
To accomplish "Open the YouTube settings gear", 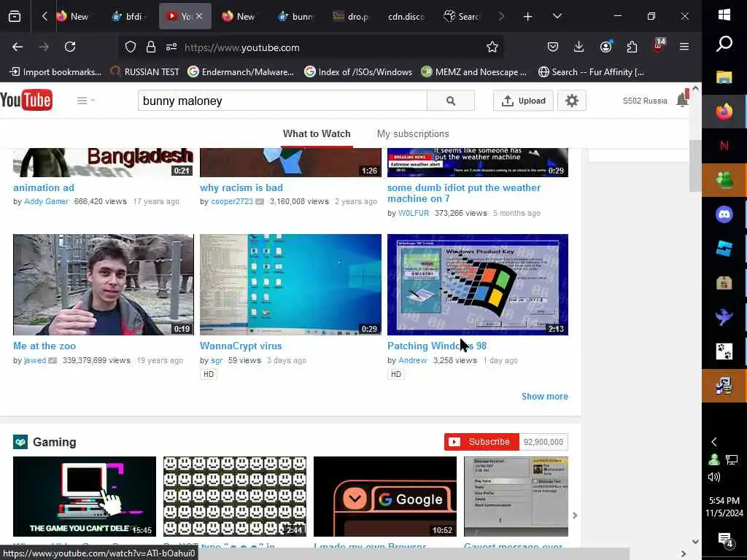I will point(572,101).
